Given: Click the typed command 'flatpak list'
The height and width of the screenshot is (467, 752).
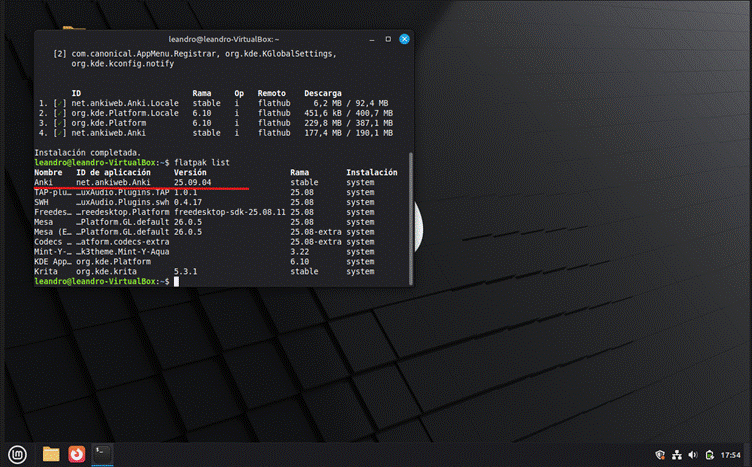Looking at the screenshot, I should [x=202, y=163].
